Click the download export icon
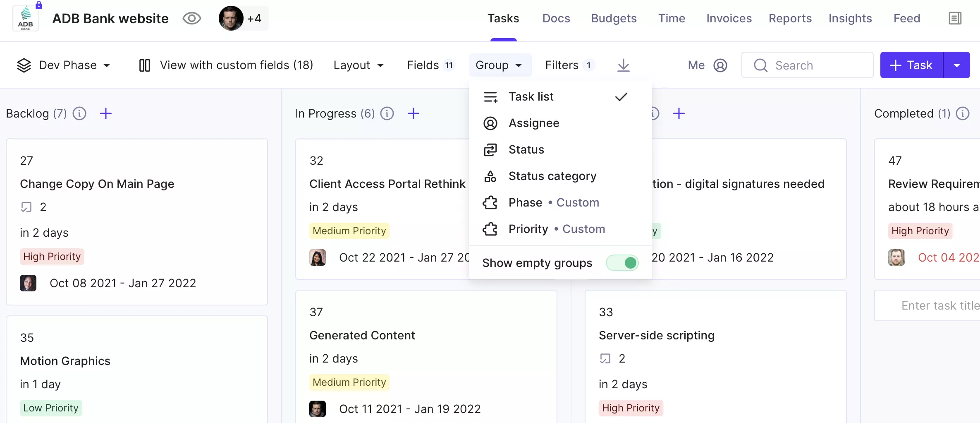Screen dimensions: 980x423 coord(623,65)
